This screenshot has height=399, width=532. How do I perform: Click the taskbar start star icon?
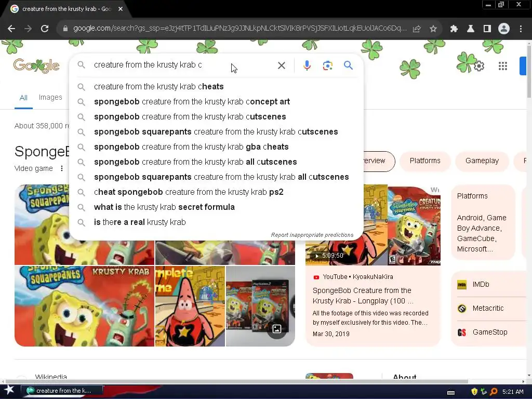(9, 391)
